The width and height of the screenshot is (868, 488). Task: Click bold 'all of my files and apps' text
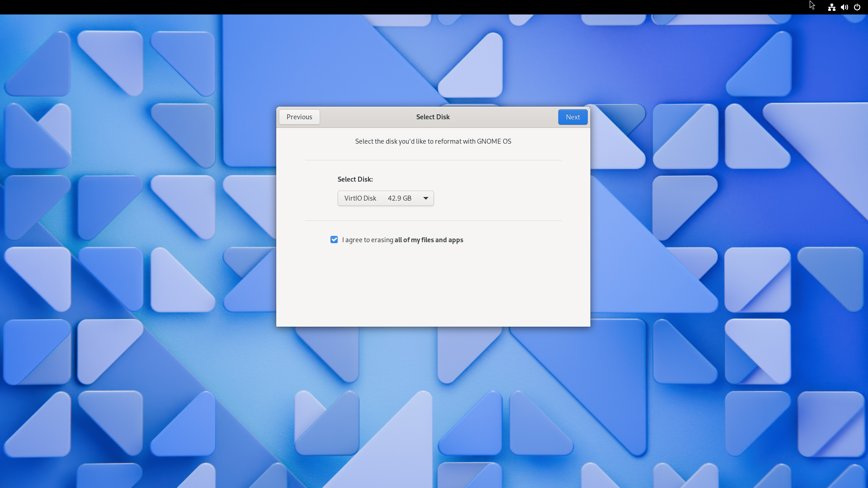coord(429,240)
